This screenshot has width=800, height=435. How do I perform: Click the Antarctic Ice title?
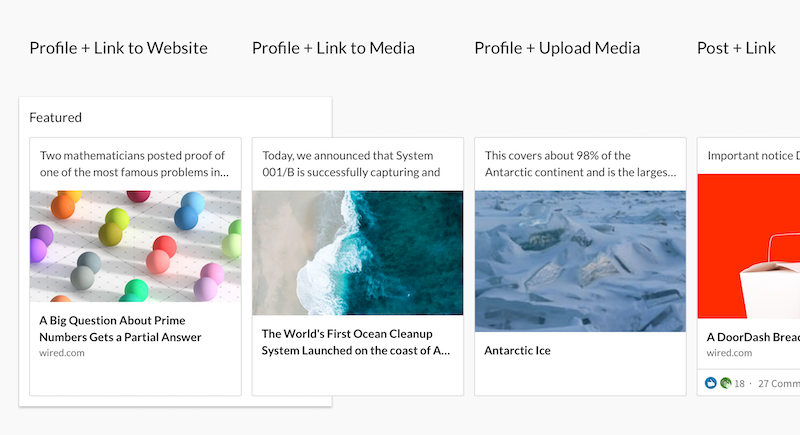(517, 350)
